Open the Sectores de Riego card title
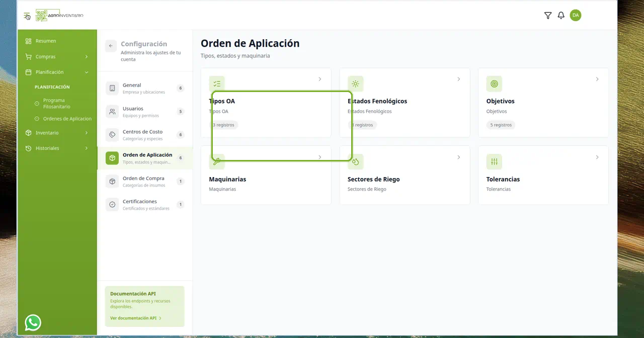The width and height of the screenshot is (644, 338). pos(374,179)
